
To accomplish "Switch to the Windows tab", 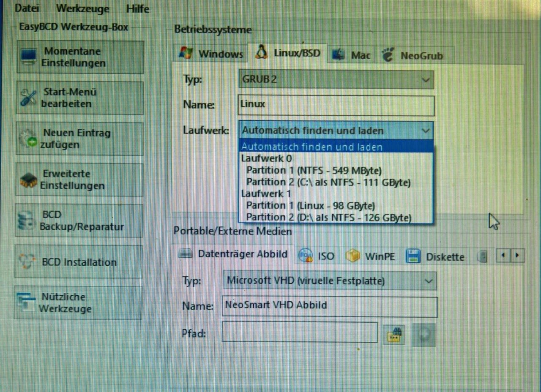I will [211, 54].
